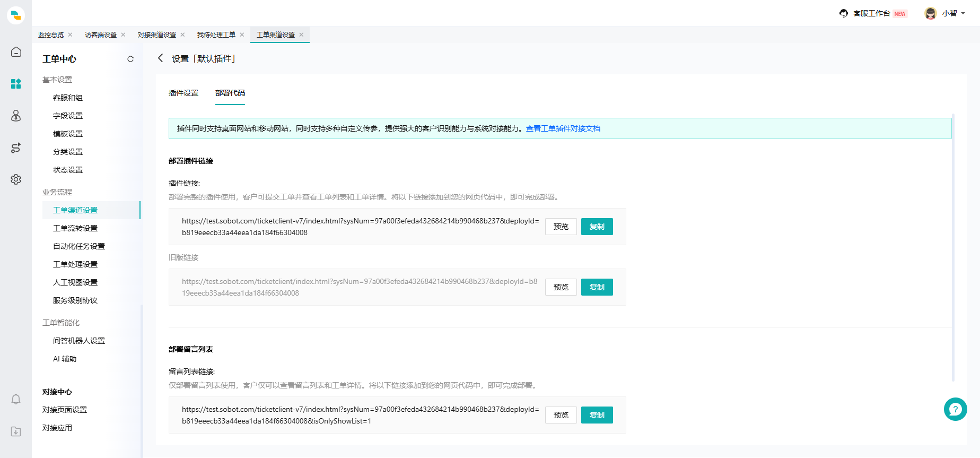Select 工单流转设置 in the sidebar
Screen dimensions: 980x458
coord(75,228)
